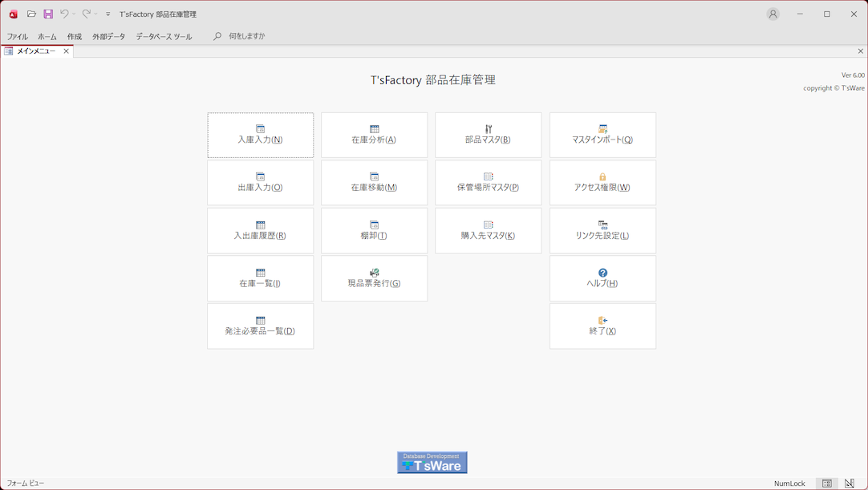The width and height of the screenshot is (868, 490).
Task: Open リンク先設定(L) link settings
Action: coord(602,231)
